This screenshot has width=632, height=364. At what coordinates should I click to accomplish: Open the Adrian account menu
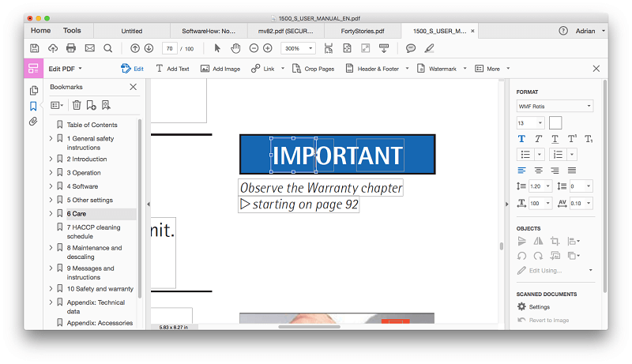590,31
